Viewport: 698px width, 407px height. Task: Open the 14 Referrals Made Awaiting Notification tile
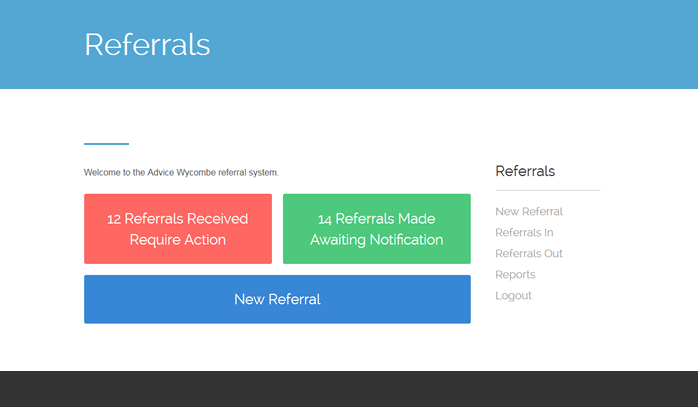point(377,228)
